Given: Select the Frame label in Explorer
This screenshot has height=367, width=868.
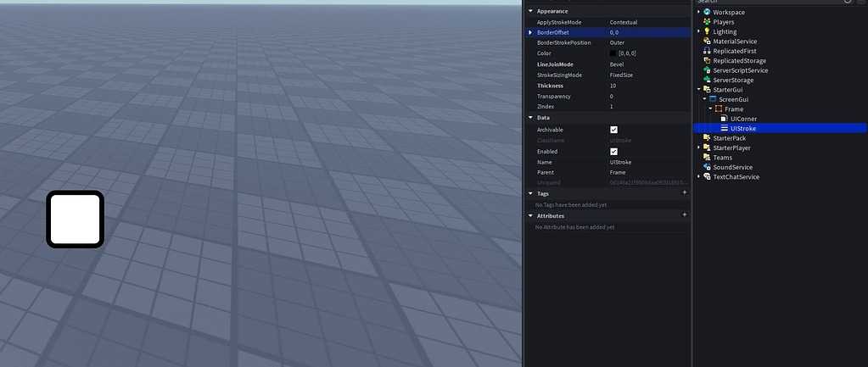Looking at the screenshot, I should pos(734,108).
